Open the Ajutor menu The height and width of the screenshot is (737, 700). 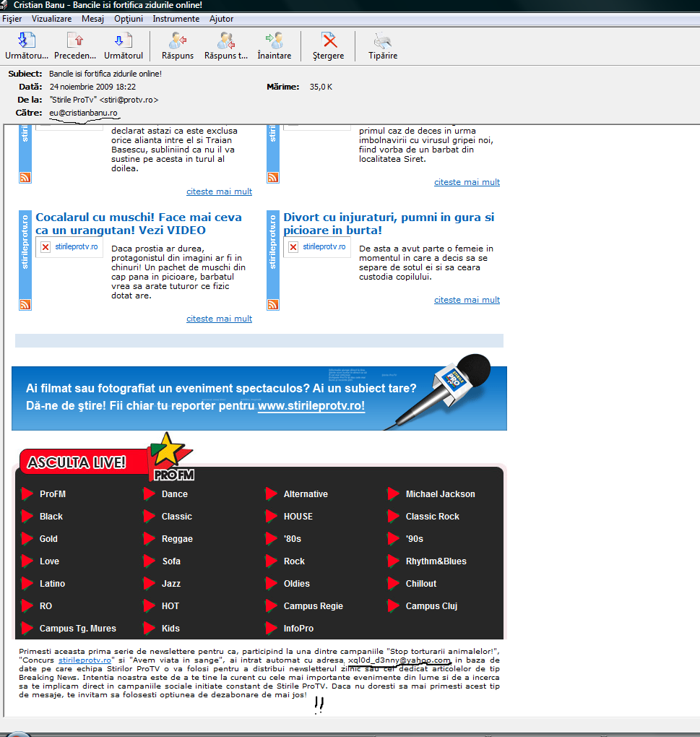pos(221,19)
